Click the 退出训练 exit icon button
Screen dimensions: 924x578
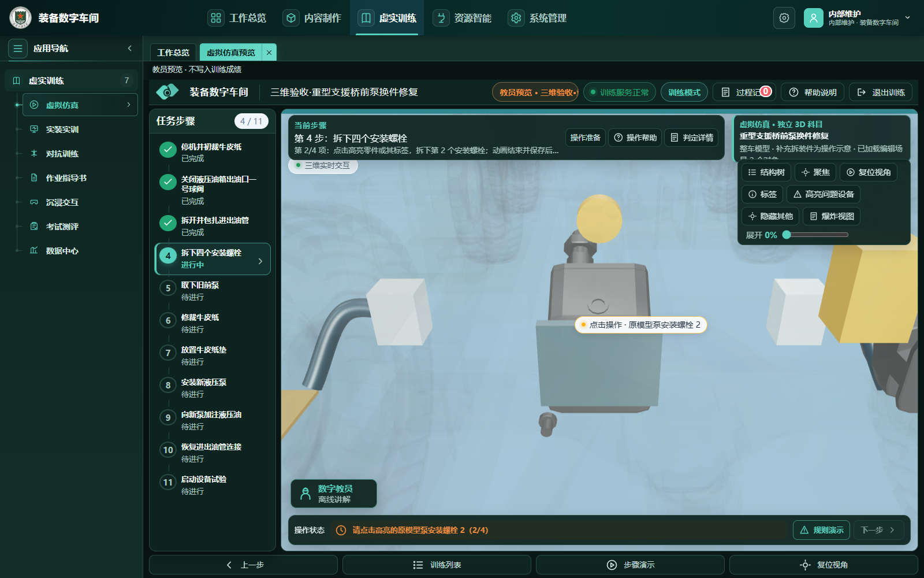[881, 92]
